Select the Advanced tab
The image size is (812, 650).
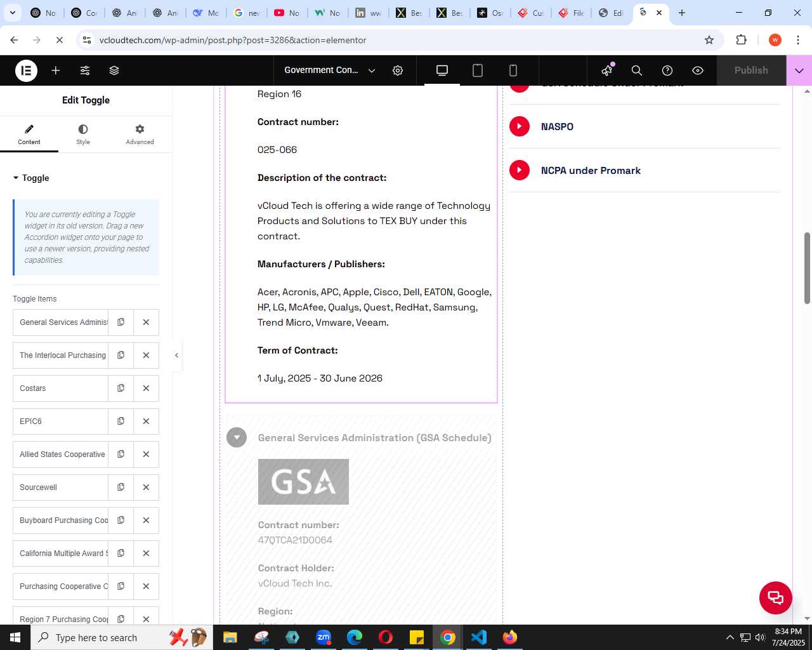pos(140,134)
